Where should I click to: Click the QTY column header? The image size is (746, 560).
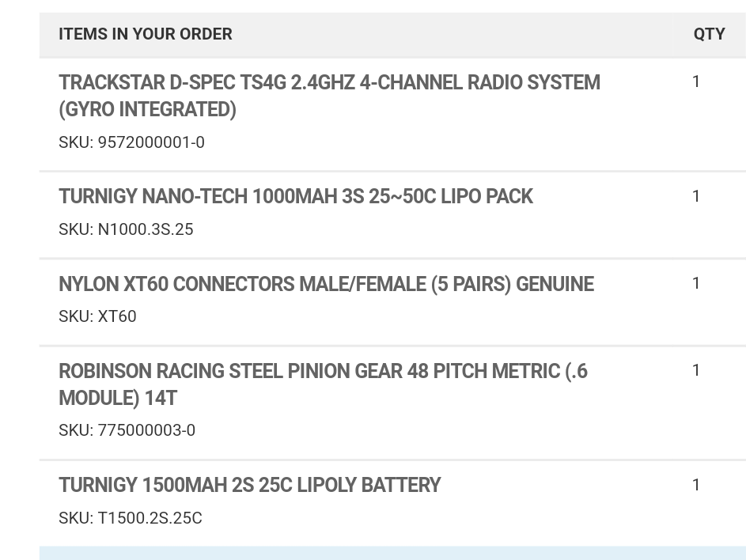(709, 34)
